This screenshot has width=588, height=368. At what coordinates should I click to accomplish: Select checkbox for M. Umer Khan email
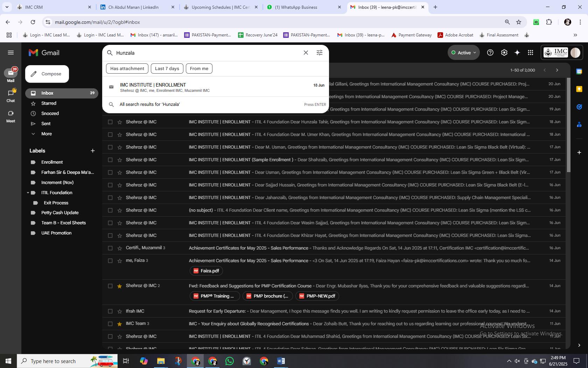click(x=110, y=135)
